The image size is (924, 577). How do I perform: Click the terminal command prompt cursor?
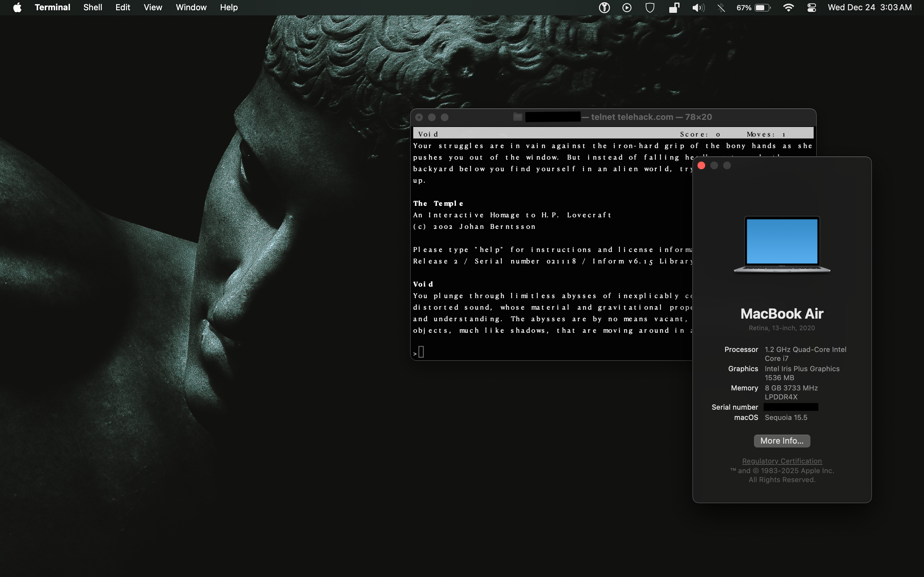pyautogui.click(x=421, y=352)
